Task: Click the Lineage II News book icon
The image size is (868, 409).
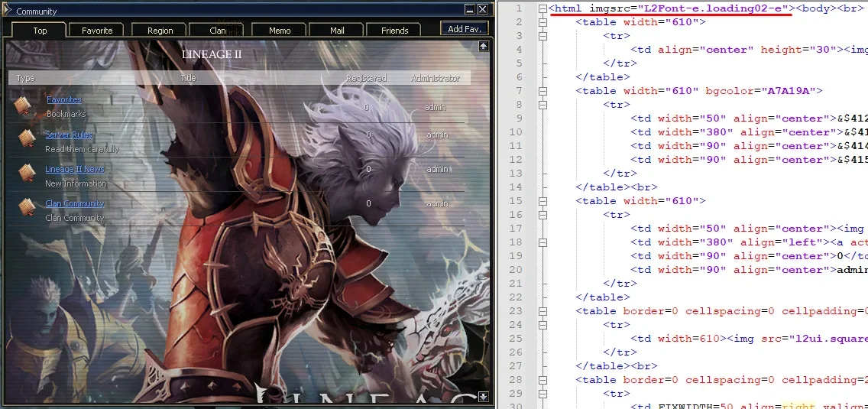Action: [27, 172]
